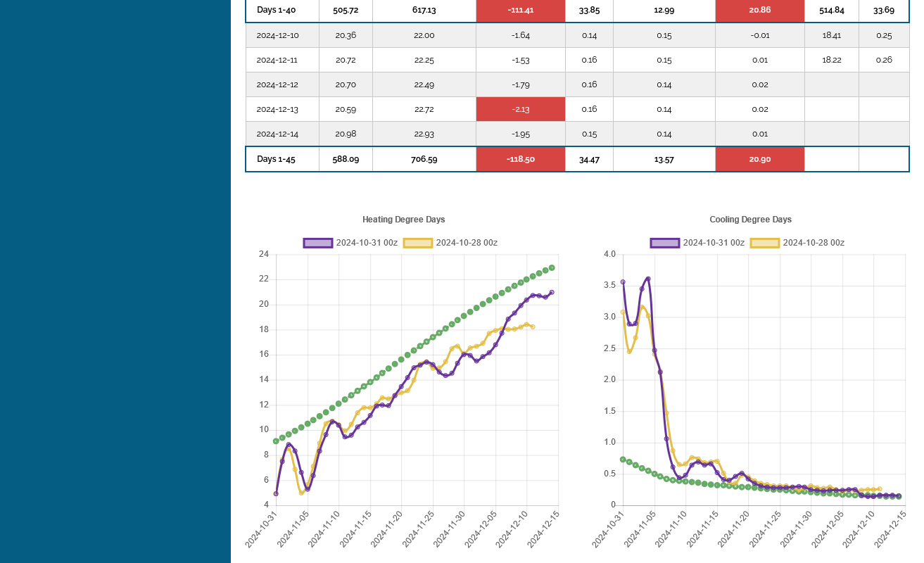Click the red 20.90 cell in Days 1-45 row
The image size is (924, 563).
(759, 159)
